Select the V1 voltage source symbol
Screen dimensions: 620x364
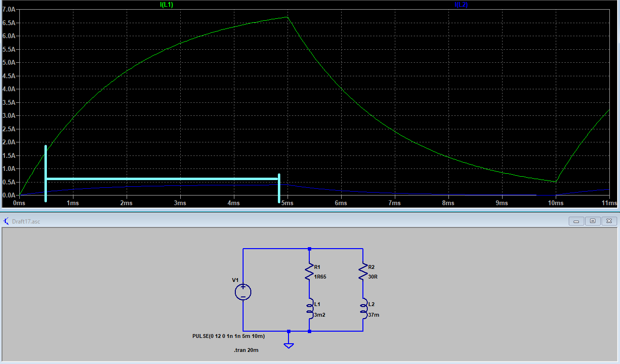(x=243, y=292)
